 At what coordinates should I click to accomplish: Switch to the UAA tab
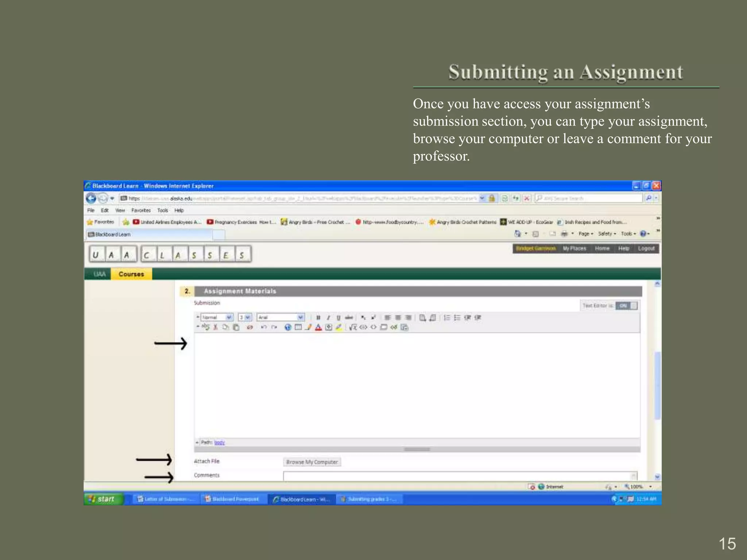(99, 274)
